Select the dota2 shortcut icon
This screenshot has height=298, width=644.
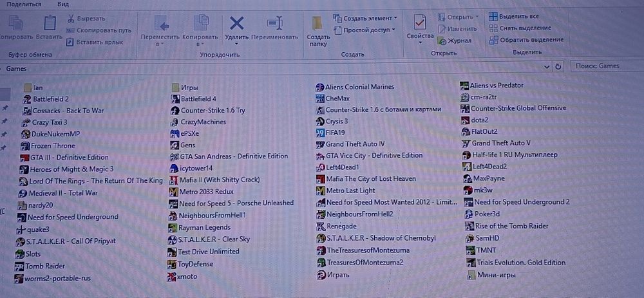pos(465,120)
